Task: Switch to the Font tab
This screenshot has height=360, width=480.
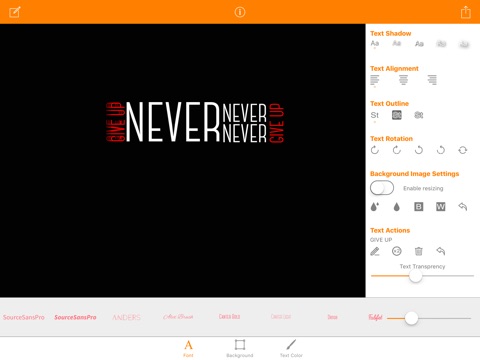Action: pyautogui.click(x=188, y=348)
